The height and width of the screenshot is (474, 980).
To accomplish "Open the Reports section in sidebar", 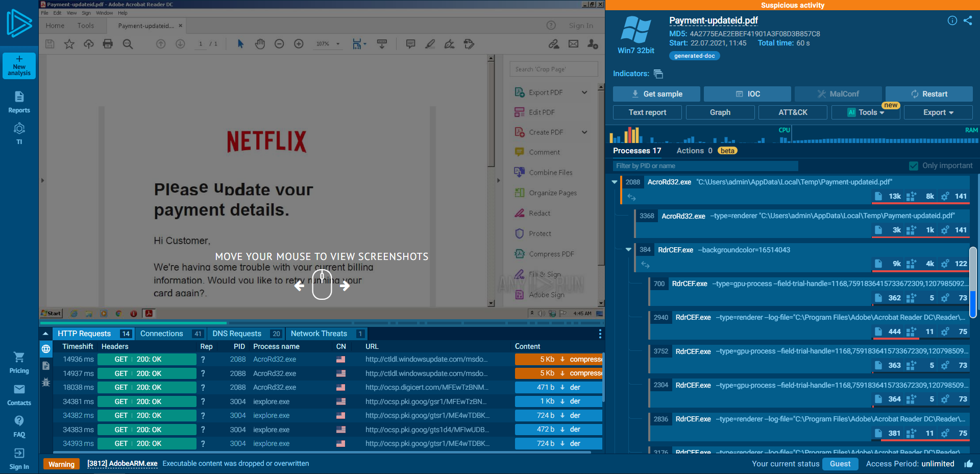I will tap(19, 102).
